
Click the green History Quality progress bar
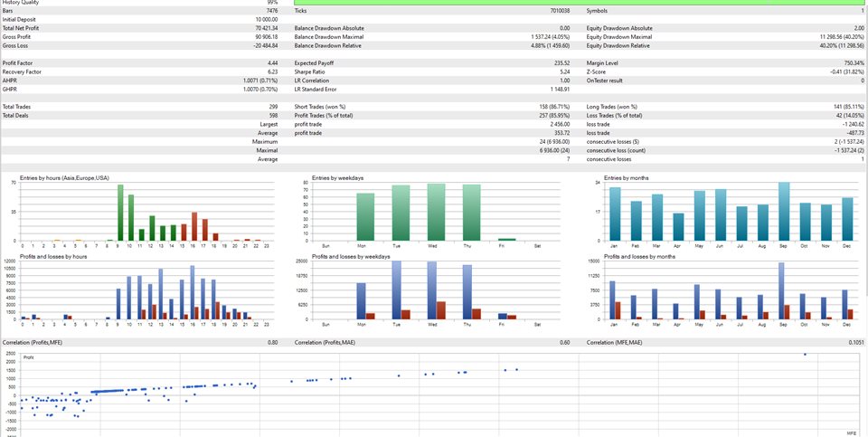(579, 2)
